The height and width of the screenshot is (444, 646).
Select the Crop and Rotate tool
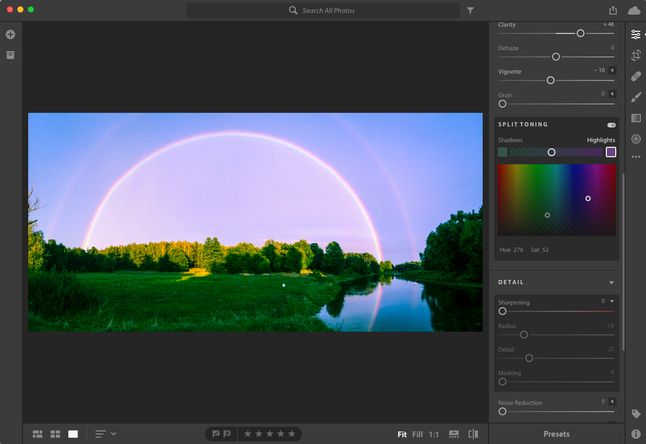(x=636, y=55)
